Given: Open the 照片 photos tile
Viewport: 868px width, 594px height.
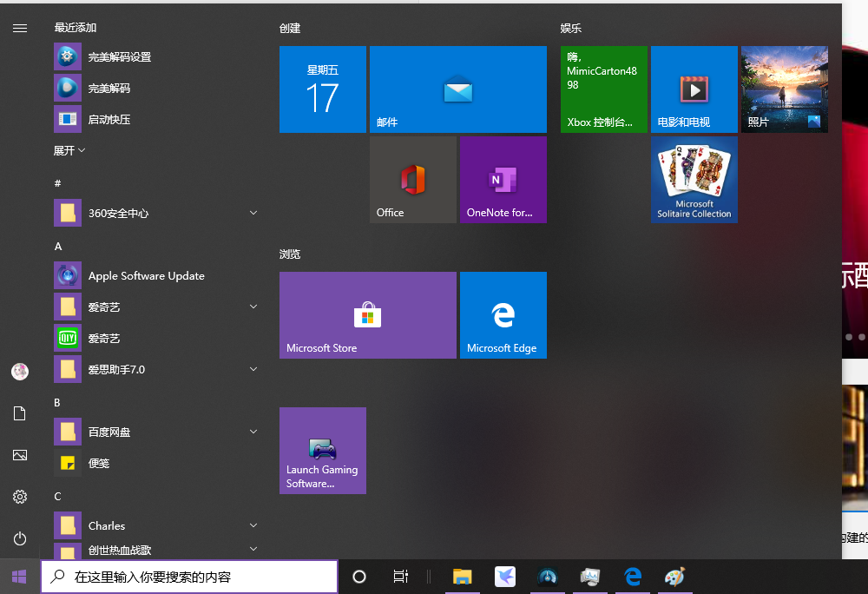Looking at the screenshot, I should point(785,89).
